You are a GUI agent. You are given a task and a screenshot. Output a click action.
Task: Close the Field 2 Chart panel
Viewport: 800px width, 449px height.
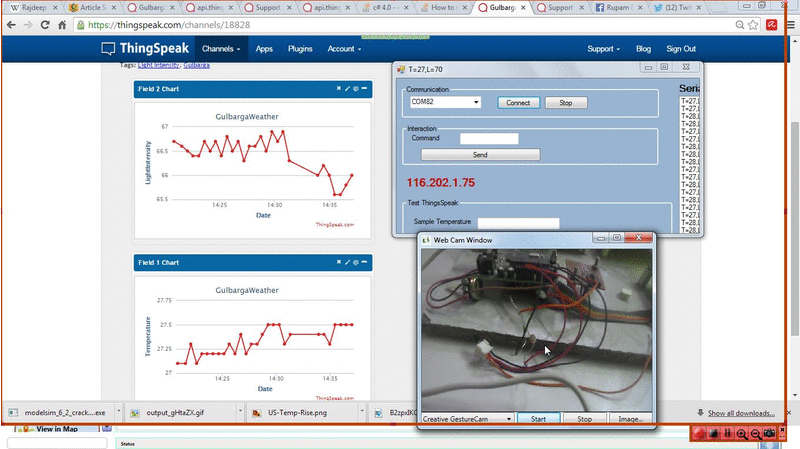[338, 89]
